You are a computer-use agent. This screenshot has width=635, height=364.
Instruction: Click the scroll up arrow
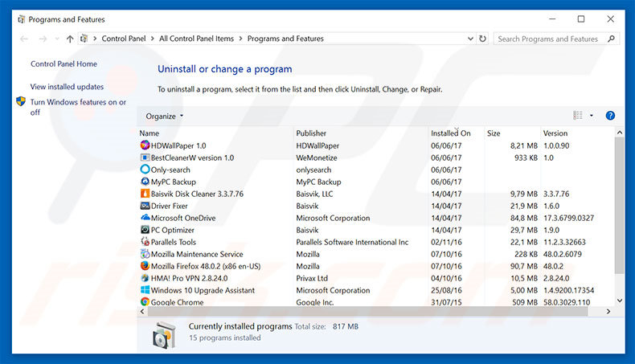pos(619,133)
